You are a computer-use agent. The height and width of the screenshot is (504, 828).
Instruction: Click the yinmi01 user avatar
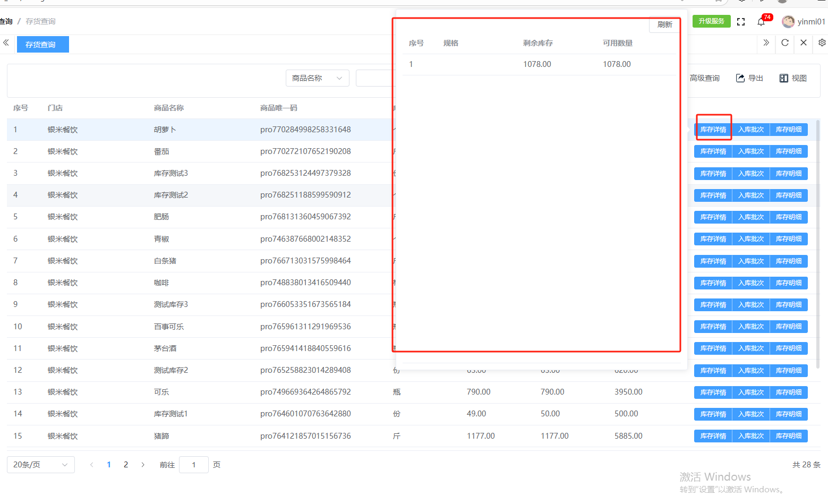click(788, 21)
